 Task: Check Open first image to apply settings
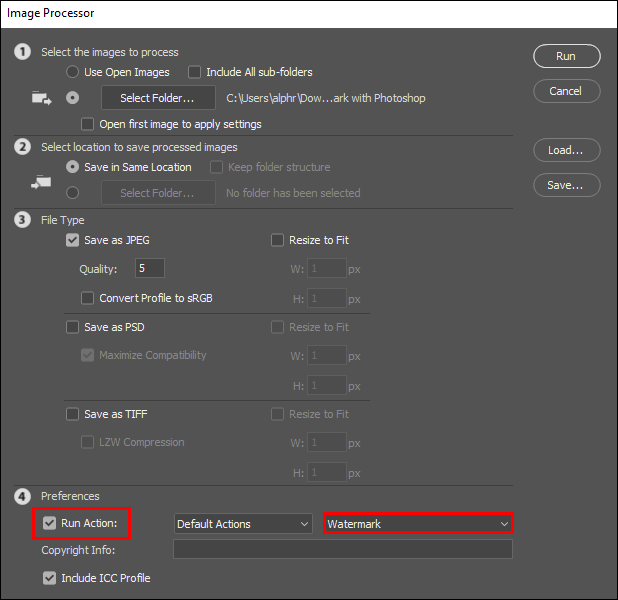87,125
